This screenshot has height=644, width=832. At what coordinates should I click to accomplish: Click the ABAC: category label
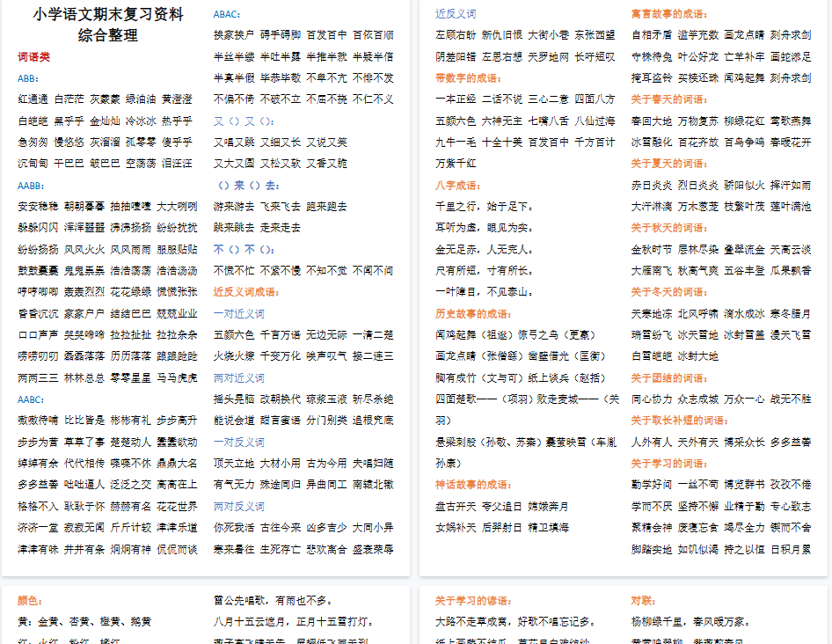(229, 14)
